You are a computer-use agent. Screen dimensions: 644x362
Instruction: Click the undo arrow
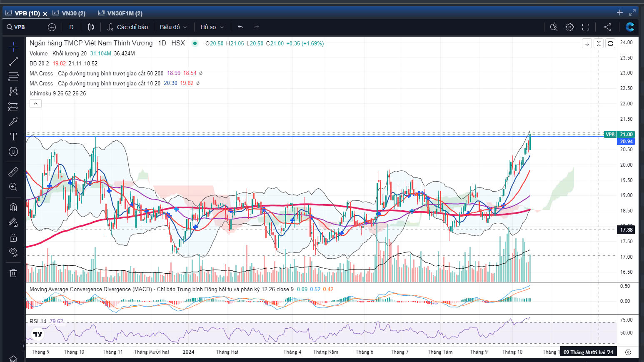click(240, 27)
